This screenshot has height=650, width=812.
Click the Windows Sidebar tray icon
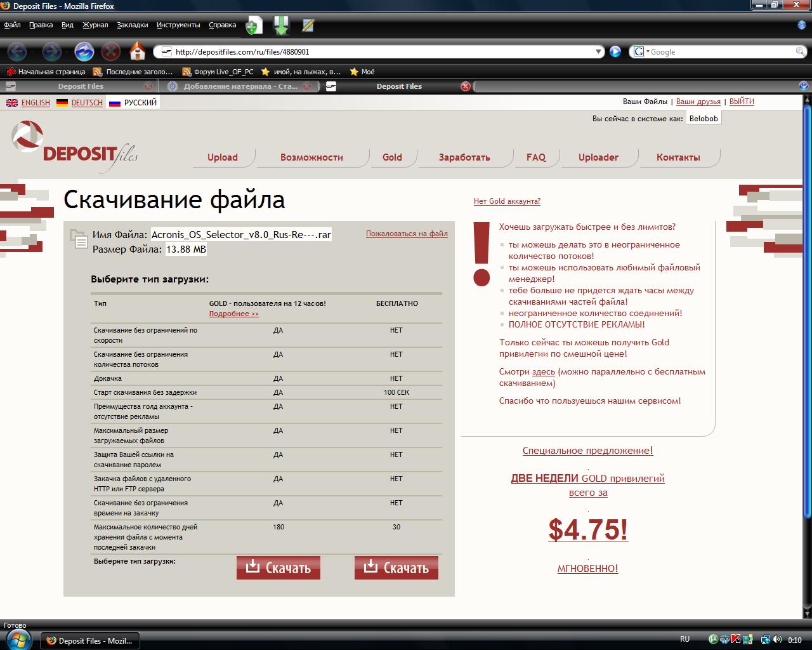tap(748, 640)
